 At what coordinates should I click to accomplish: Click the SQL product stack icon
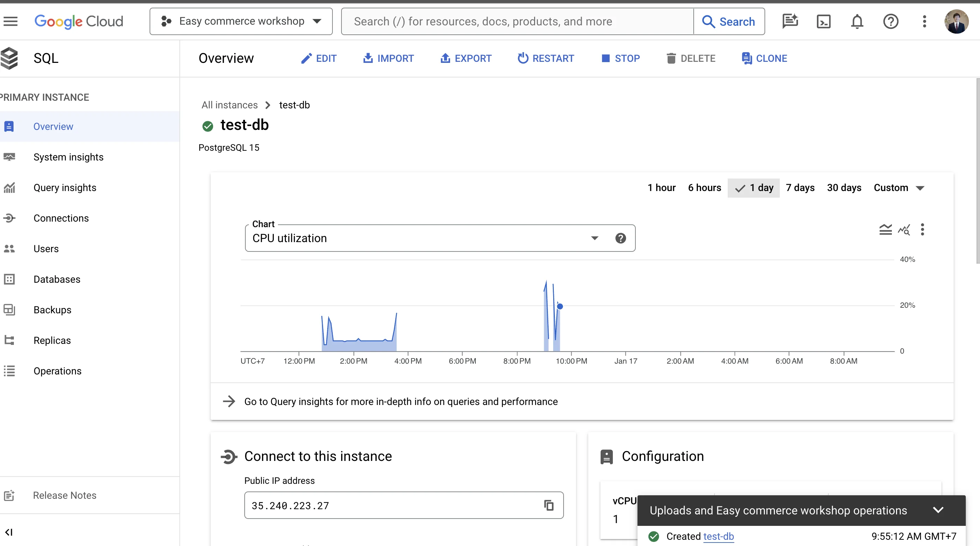coord(9,58)
